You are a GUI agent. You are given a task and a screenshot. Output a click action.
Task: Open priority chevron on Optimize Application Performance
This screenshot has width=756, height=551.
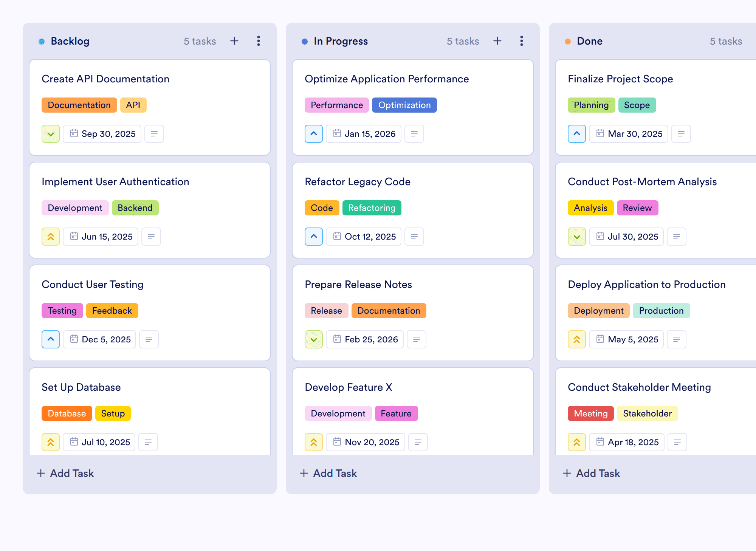click(314, 134)
